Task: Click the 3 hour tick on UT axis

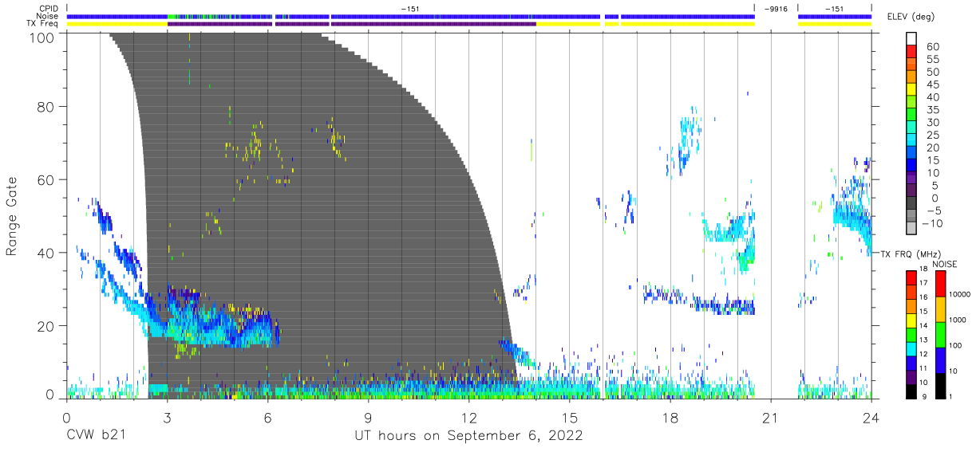Action: [167, 418]
